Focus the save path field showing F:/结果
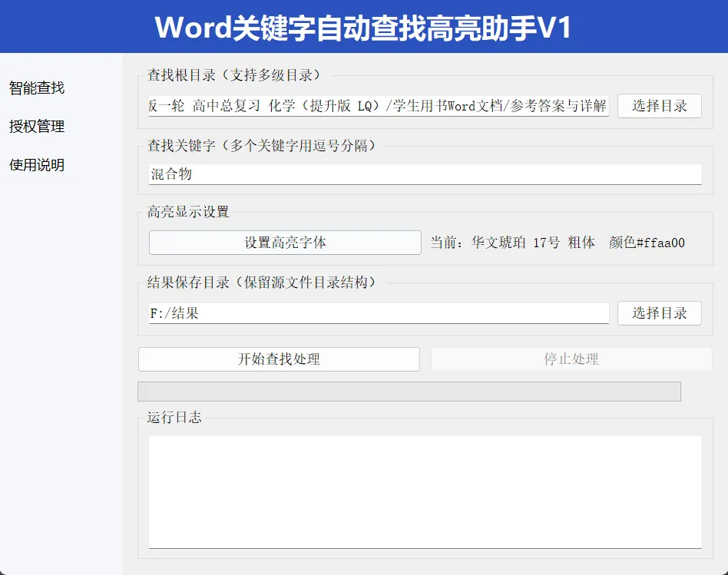The width and height of the screenshot is (728, 575). pos(379,313)
